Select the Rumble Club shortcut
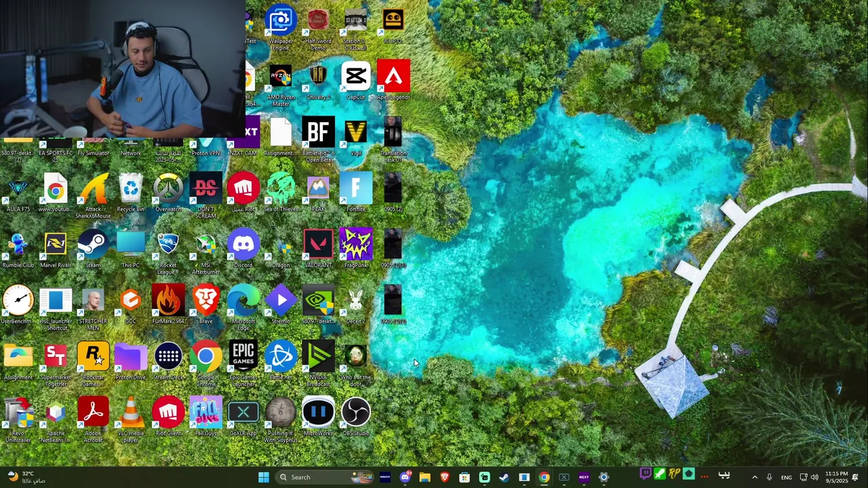The height and width of the screenshot is (488, 868). pyautogui.click(x=18, y=248)
